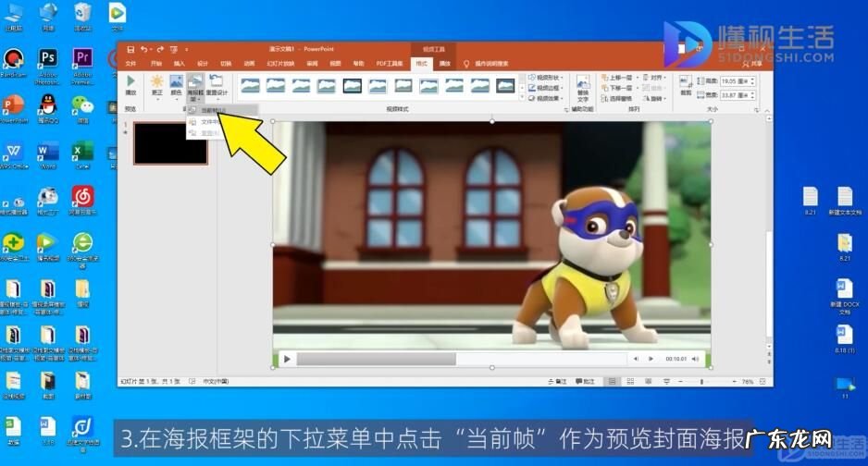Switch to Slide Sorter view icon
The width and height of the screenshot is (868, 466).
coord(630,382)
